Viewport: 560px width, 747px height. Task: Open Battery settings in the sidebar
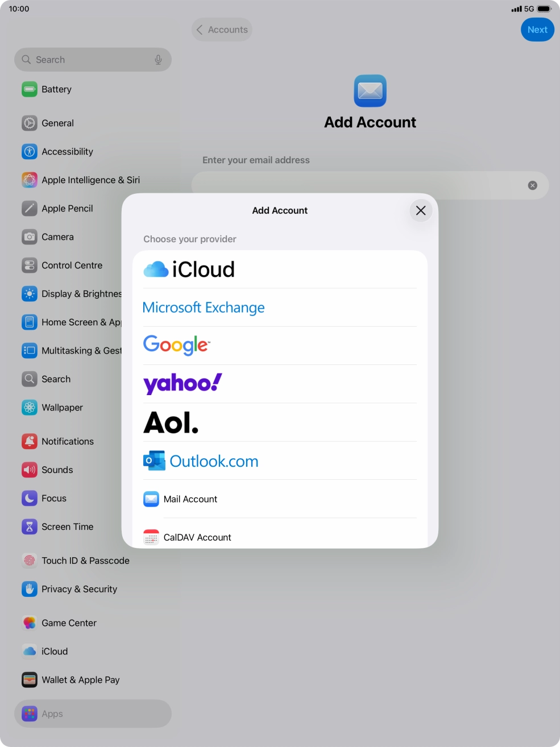click(56, 89)
